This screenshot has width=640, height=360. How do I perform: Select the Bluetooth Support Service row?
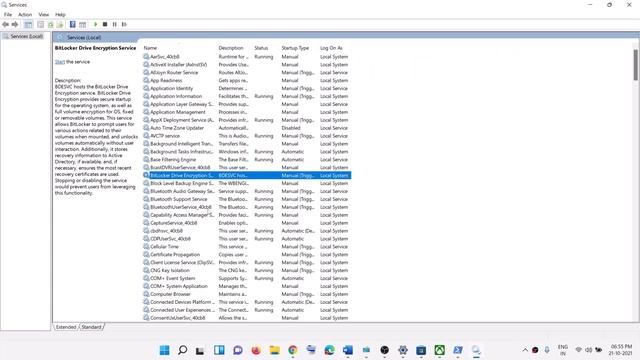pos(247,199)
